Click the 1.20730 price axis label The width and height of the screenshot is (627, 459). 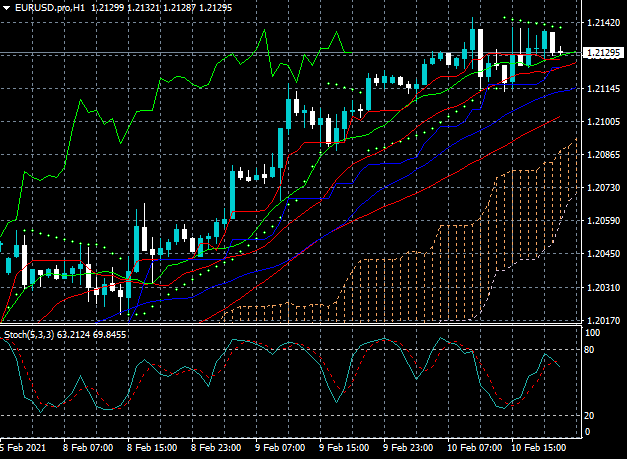point(603,188)
